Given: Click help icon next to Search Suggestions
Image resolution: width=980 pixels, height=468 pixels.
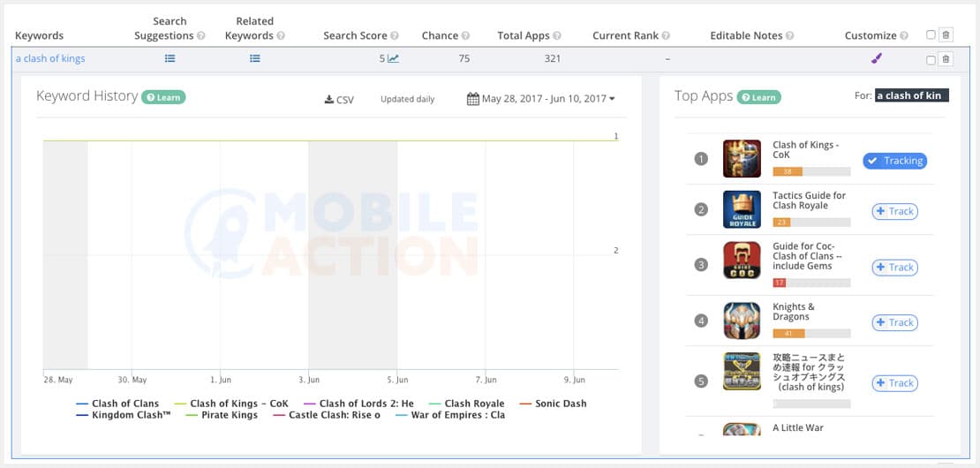Looking at the screenshot, I should click(x=200, y=36).
